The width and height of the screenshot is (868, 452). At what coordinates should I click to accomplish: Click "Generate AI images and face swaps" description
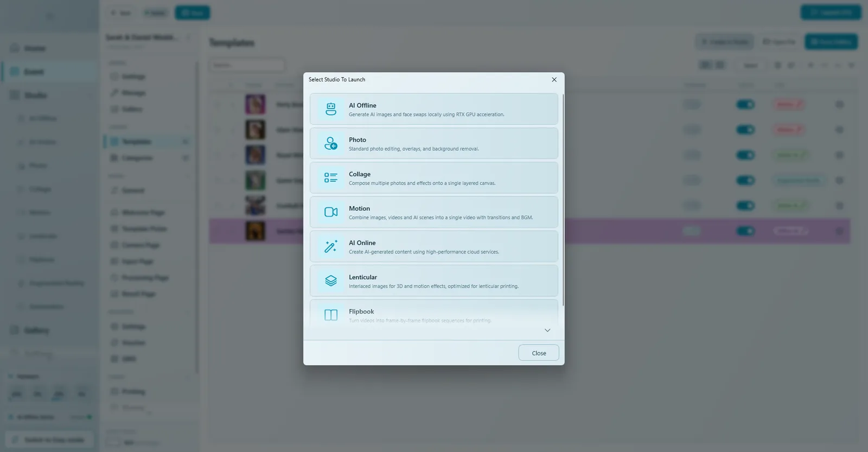426,114
